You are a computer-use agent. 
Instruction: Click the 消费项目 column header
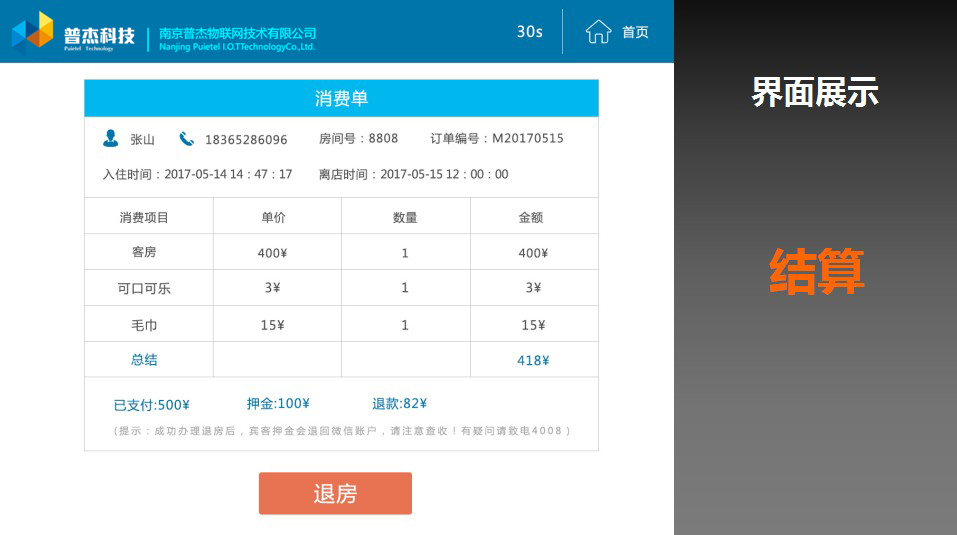pos(144,217)
